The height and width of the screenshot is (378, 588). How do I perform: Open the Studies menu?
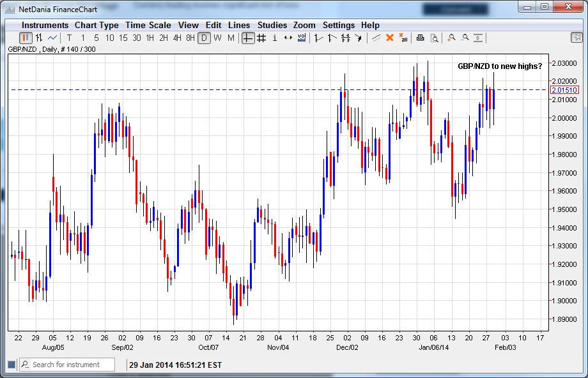(272, 25)
